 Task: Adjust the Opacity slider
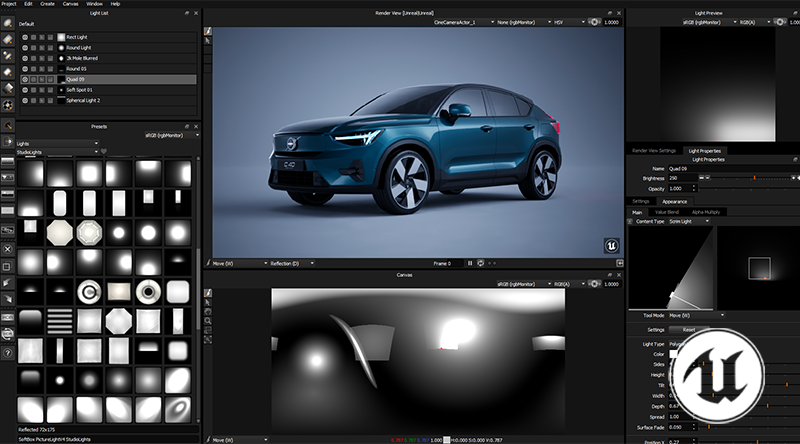click(747, 189)
